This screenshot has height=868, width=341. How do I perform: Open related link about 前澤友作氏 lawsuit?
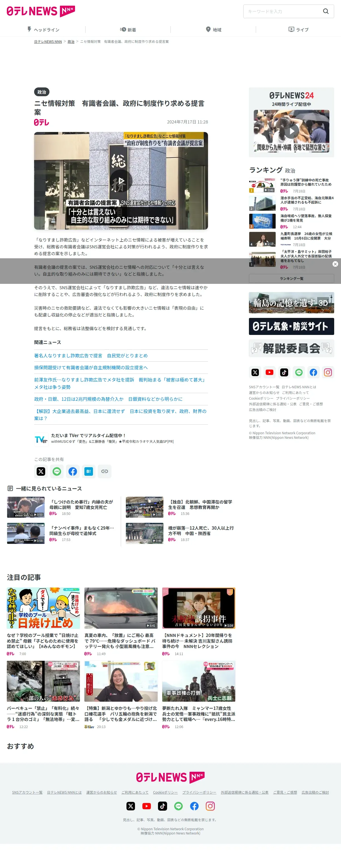120,383
